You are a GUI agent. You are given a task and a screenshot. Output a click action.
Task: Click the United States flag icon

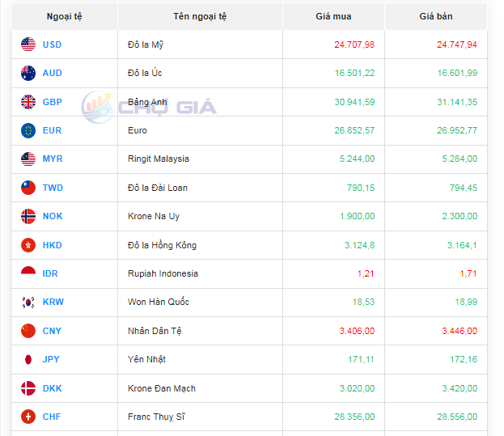pyautogui.click(x=28, y=44)
